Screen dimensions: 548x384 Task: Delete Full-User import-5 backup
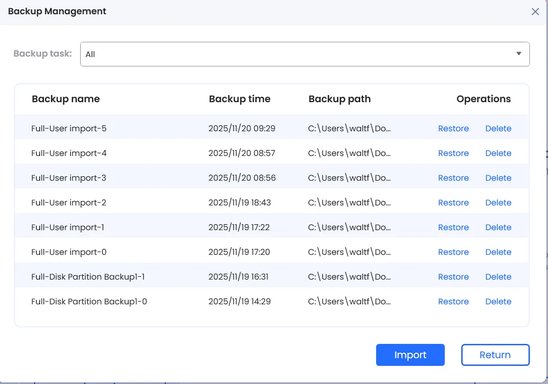498,128
